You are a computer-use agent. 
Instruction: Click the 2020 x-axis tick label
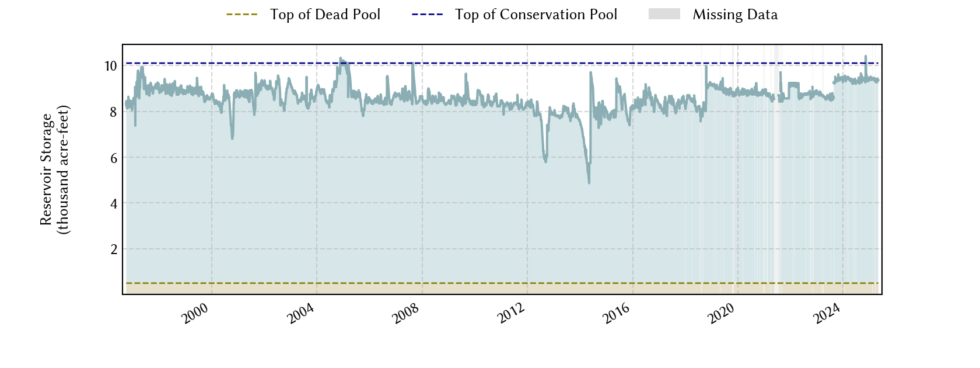pyautogui.click(x=722, y=314)
